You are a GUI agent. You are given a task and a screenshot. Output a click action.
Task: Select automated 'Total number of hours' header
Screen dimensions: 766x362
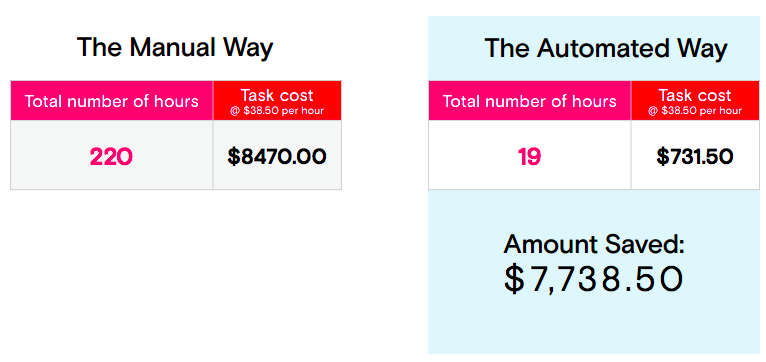[x=530, y=101]
